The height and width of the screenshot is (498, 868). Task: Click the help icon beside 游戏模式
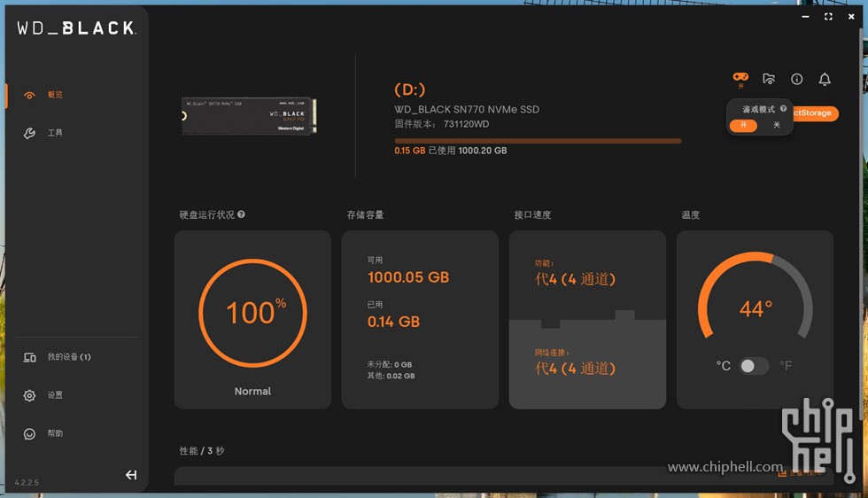(x=783, y=109)
